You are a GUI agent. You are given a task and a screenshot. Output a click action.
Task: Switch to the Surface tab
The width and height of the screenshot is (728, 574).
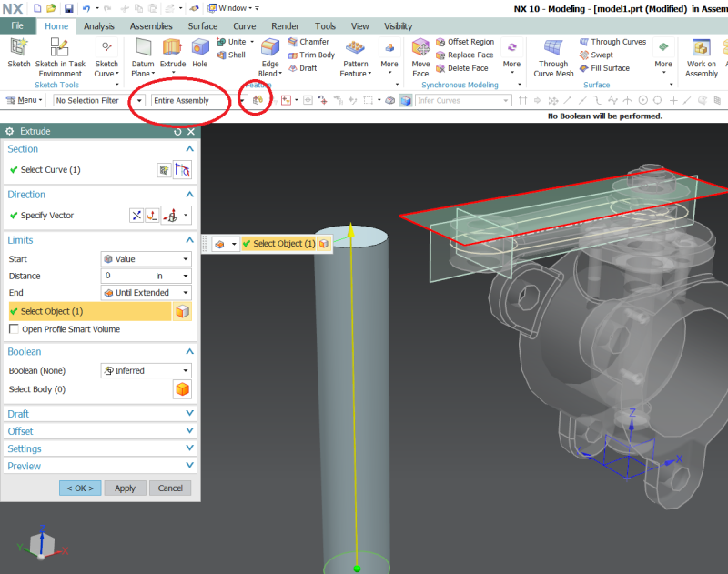click(x=202, y=26)
